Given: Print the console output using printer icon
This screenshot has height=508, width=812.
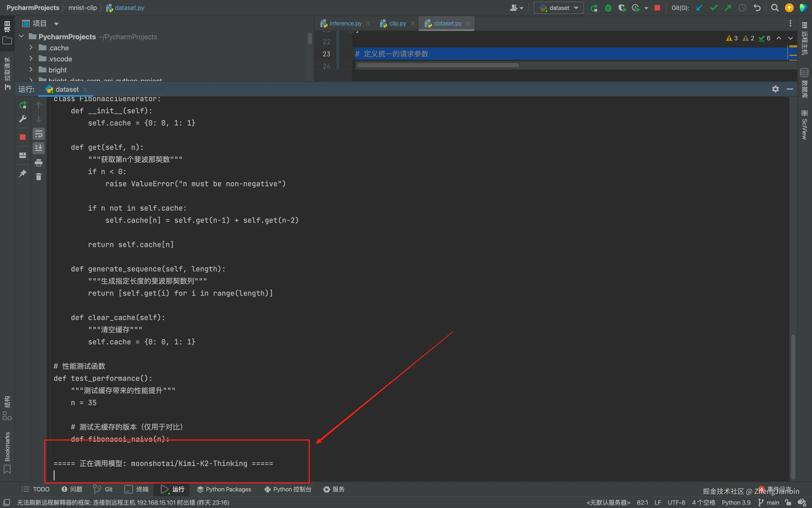Looking at the screenshot, I should click(39, 163).
